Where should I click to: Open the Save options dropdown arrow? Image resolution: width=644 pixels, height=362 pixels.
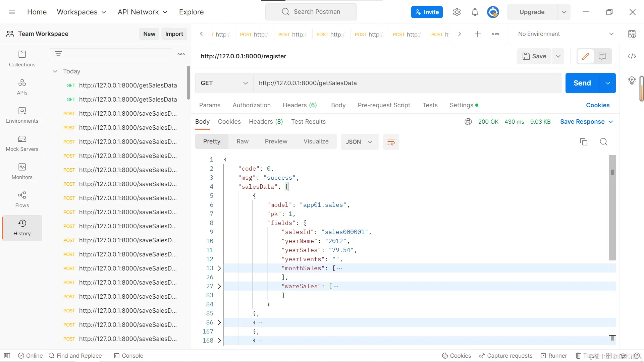click(x=558, y=56)
